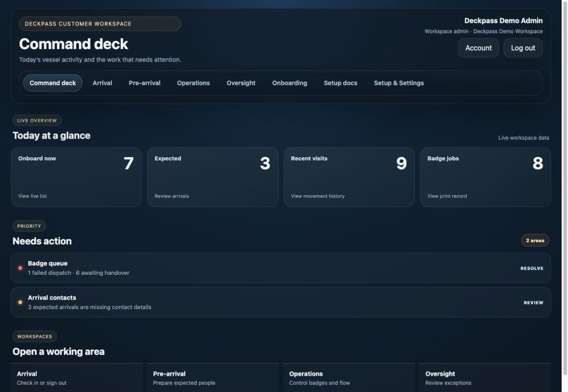The height and width of the screenshot is (392, 568).
Task: Click the 2 areas badge
Action: point(535,241)
